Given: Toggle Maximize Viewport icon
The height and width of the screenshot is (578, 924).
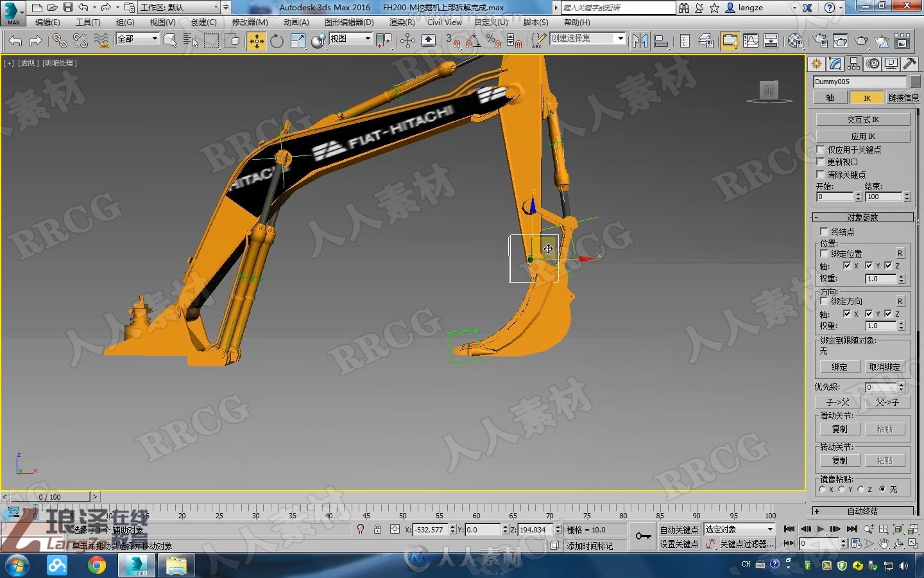Looking at the screenshot, I should click(x=912, y=543).
